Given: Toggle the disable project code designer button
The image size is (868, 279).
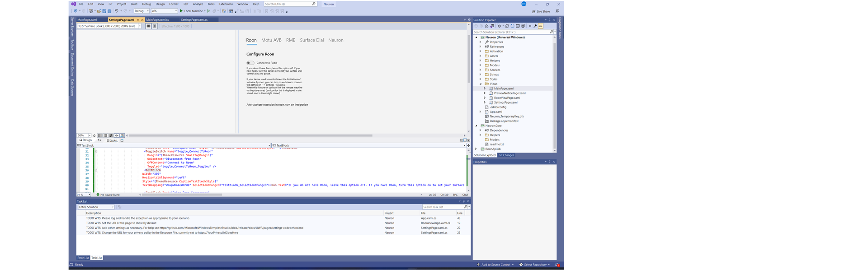Looking at the screenshot, I should pos(122,135).
